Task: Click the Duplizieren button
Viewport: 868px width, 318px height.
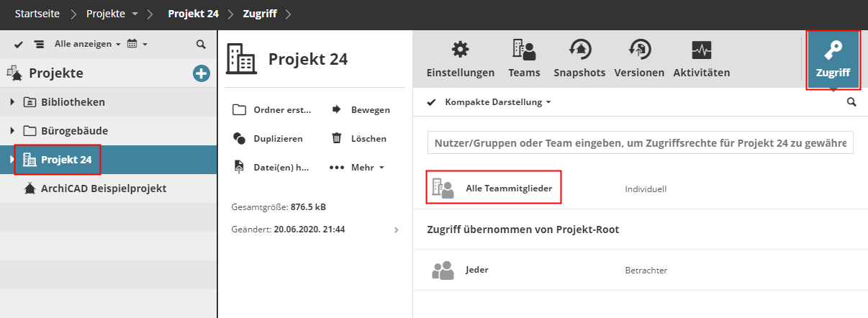Action: click(x=268, y=139)
